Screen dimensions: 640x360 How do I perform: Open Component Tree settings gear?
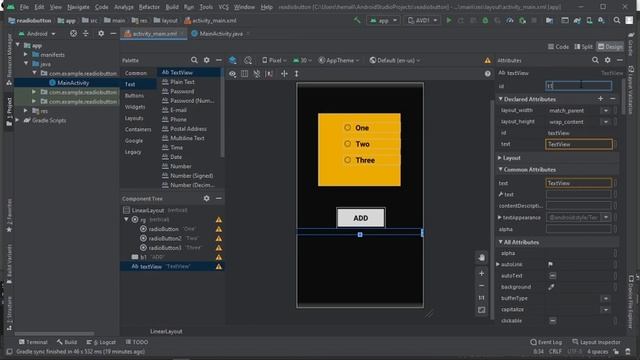click(207, 198)
